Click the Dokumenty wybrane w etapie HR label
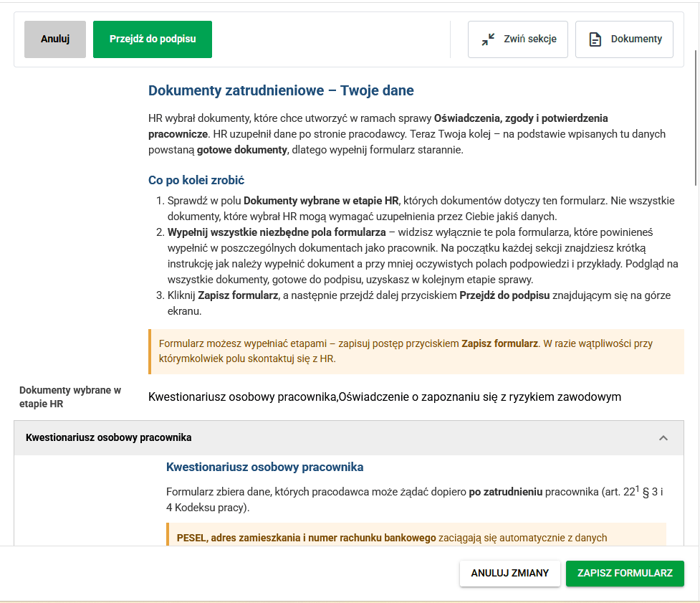 [x=70, y=397]
